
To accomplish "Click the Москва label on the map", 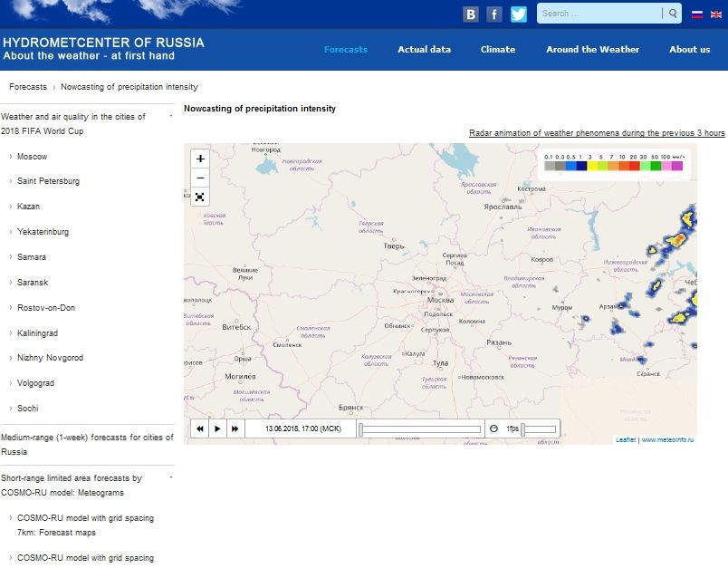I will tap(440, 300).
